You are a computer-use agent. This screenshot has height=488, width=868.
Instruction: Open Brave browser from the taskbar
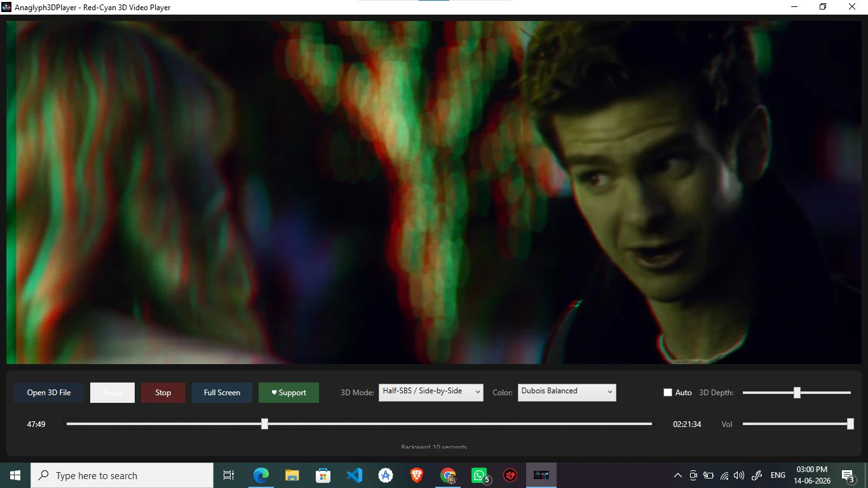417,475
